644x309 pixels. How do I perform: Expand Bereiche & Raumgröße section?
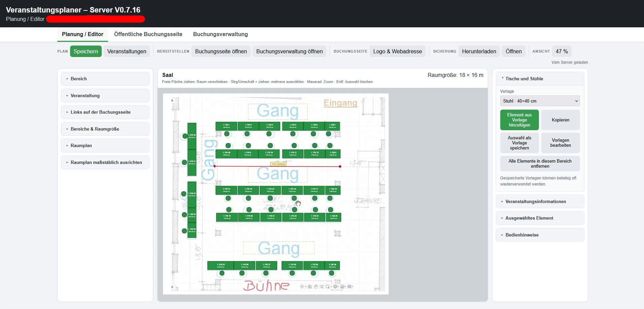click(105, 129)
